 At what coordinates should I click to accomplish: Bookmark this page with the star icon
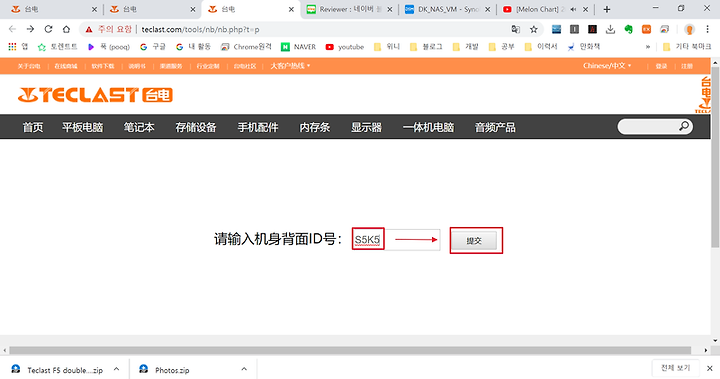click(x=534, y=29)
